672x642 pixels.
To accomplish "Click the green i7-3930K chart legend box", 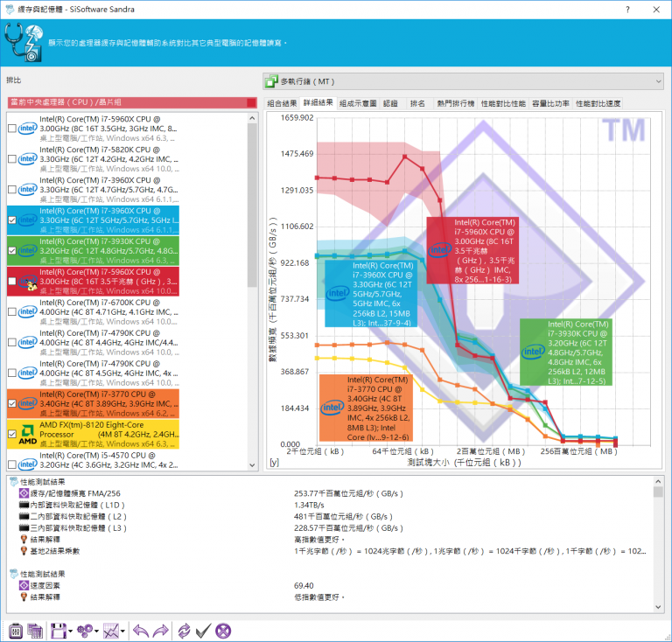I will (x=566, y=352).
